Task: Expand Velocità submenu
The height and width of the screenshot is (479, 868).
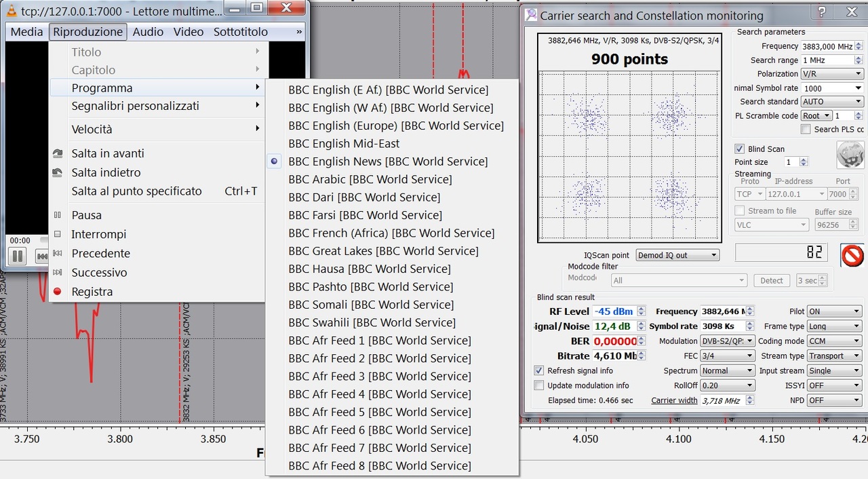Action: pos(157,129)
